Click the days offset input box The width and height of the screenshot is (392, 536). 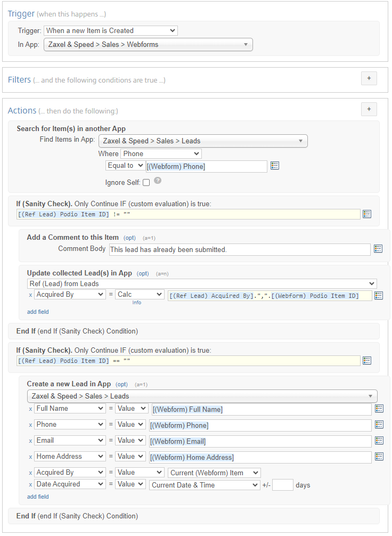click(283, 485)
